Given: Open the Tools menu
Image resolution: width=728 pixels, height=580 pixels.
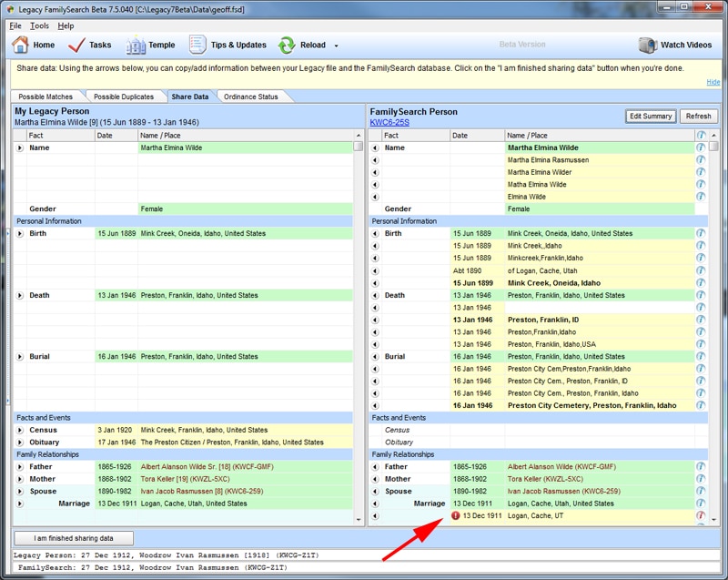Looking at the screenshot, I should tap(39, 26).
